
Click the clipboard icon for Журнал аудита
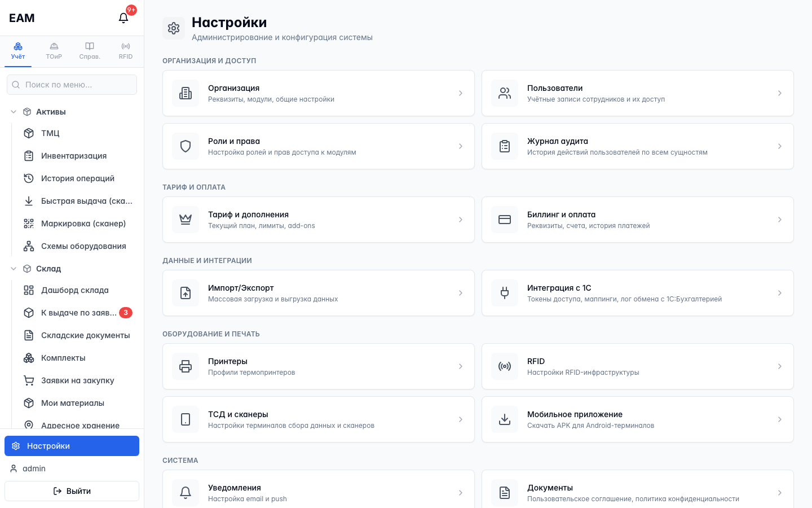point(505,146)
